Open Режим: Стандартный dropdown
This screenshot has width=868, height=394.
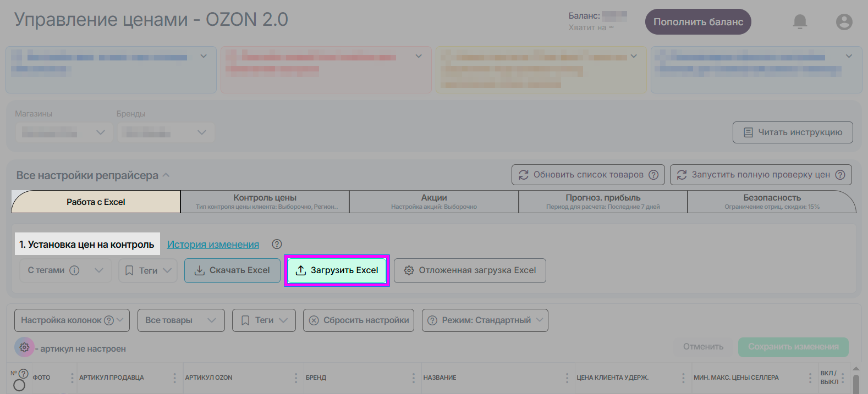pyautogui.click(x=485, y=320)
